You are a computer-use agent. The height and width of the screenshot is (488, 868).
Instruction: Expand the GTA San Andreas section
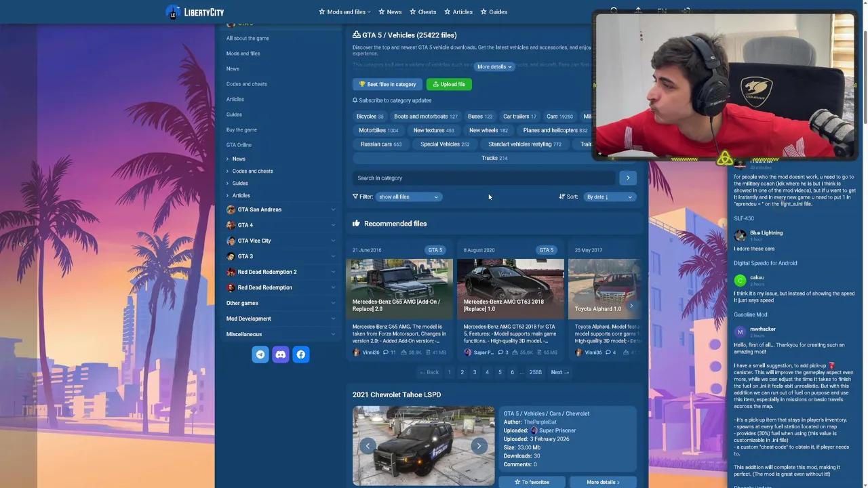point(333,209)
